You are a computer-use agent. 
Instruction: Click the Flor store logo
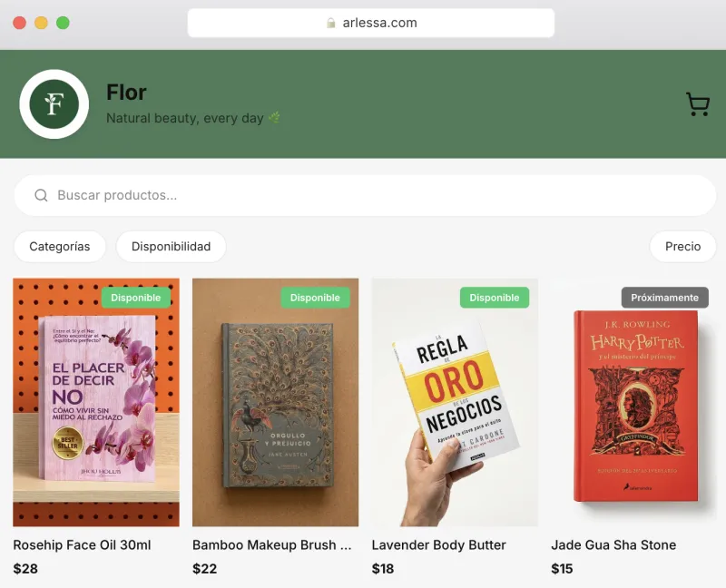coord(54,104)
